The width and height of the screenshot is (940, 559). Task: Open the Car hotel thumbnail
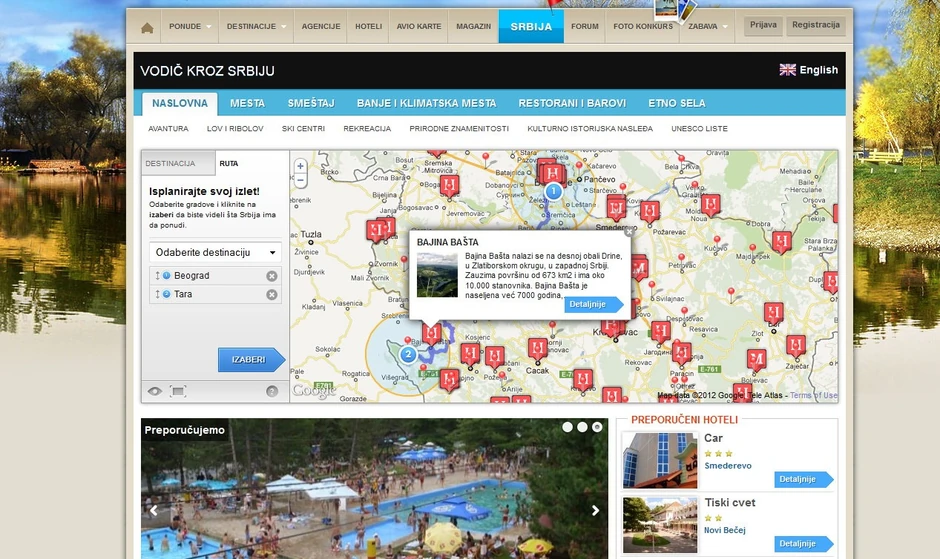pyautogui.click(x=660, y=460)
